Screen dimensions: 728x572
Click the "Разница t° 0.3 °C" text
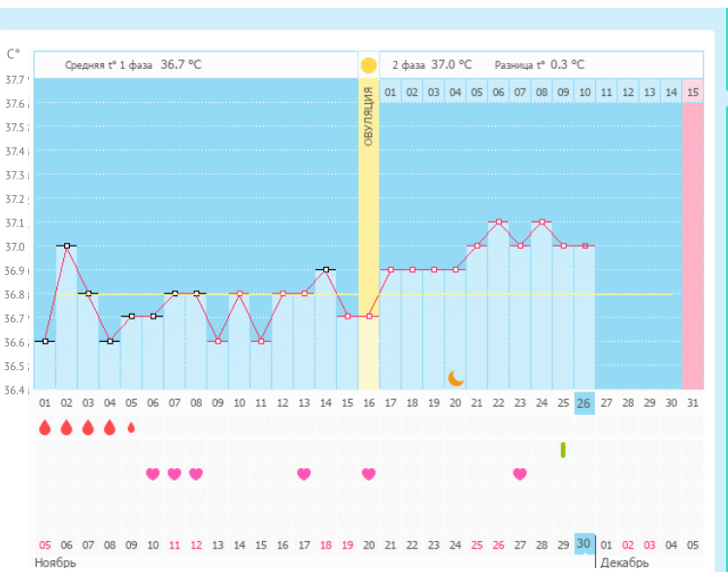[539, 65]
